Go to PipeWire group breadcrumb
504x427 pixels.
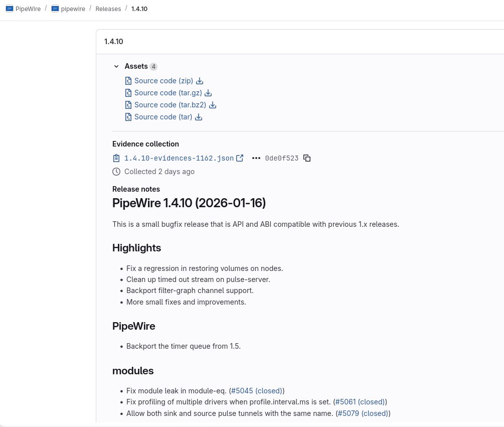pos(28,9)
